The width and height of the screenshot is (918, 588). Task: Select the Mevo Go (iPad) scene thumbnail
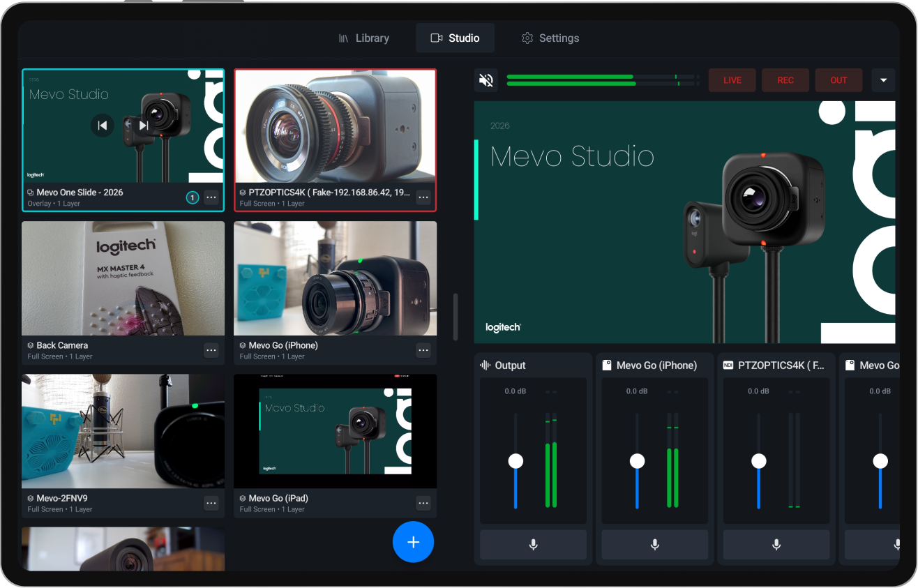coord(335,430)
